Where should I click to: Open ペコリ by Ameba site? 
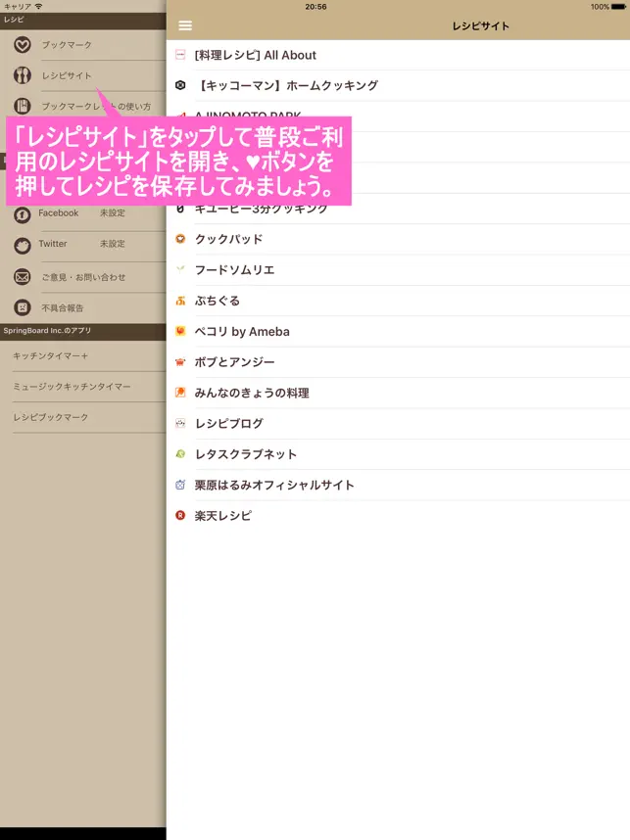pyautogui.click(x=399, y=331)
